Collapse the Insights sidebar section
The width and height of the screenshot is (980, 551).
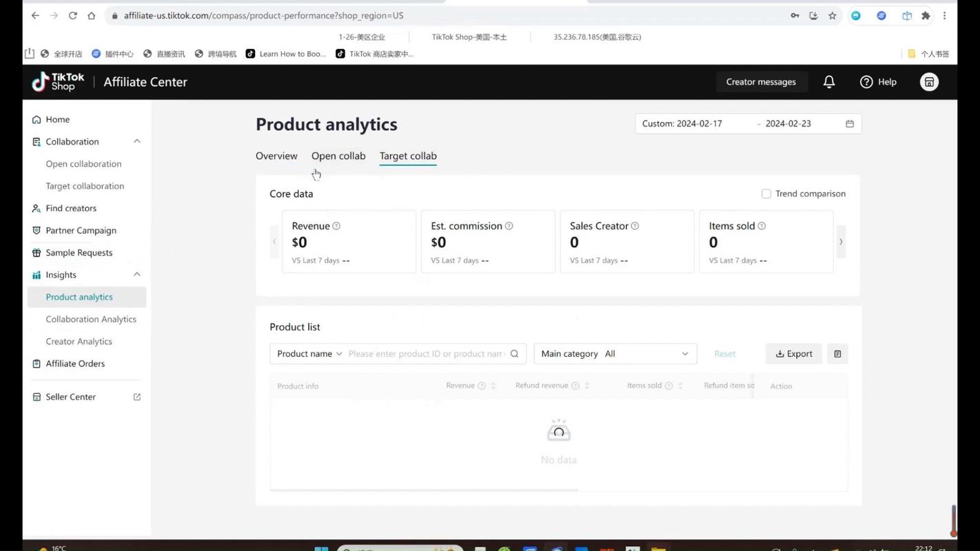click(x=136, y=275)
